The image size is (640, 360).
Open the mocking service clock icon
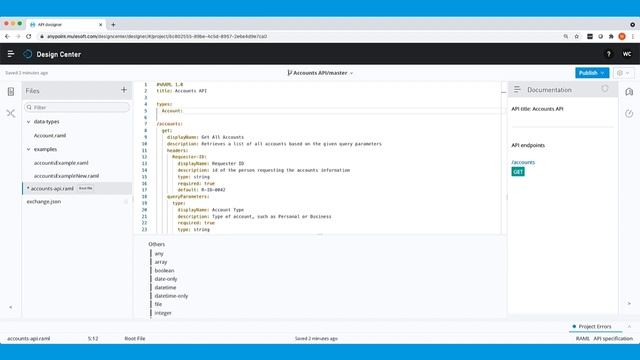click(x=629, y=113)
